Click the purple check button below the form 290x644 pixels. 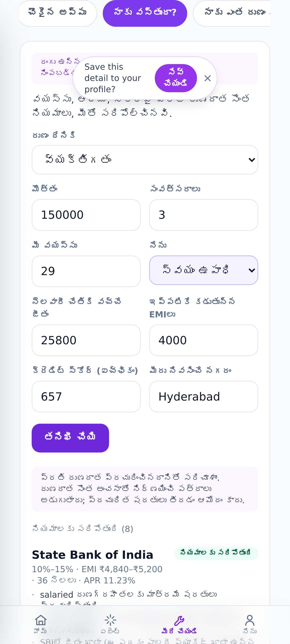[x=70, y=438]
